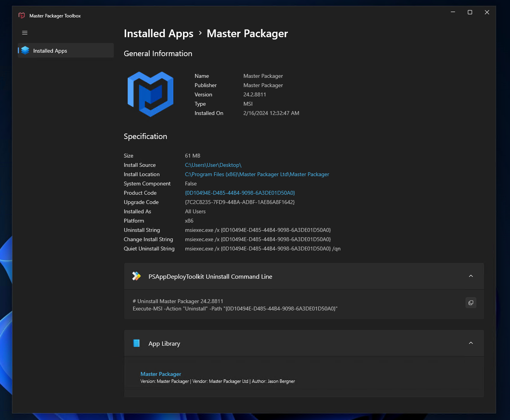Open the Master Packager App Library link

[161, 374]
